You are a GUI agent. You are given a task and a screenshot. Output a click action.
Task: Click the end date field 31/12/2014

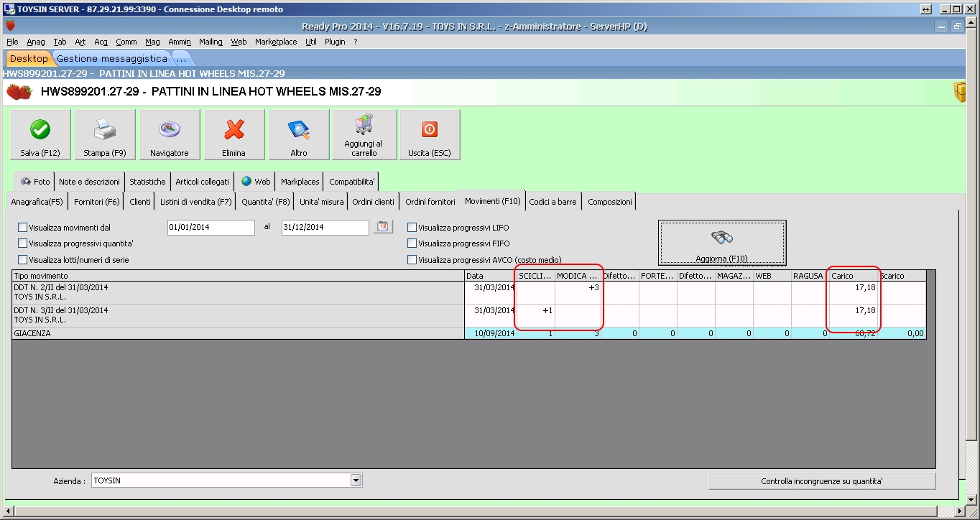tap(325, 227)
